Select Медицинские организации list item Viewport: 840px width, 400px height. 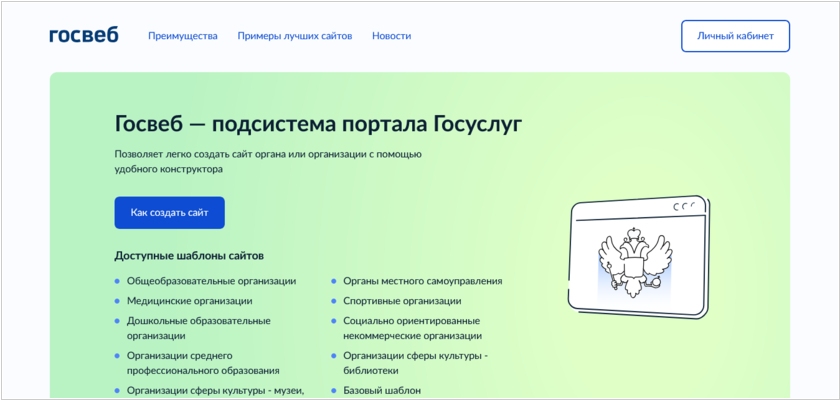point(189,300)
